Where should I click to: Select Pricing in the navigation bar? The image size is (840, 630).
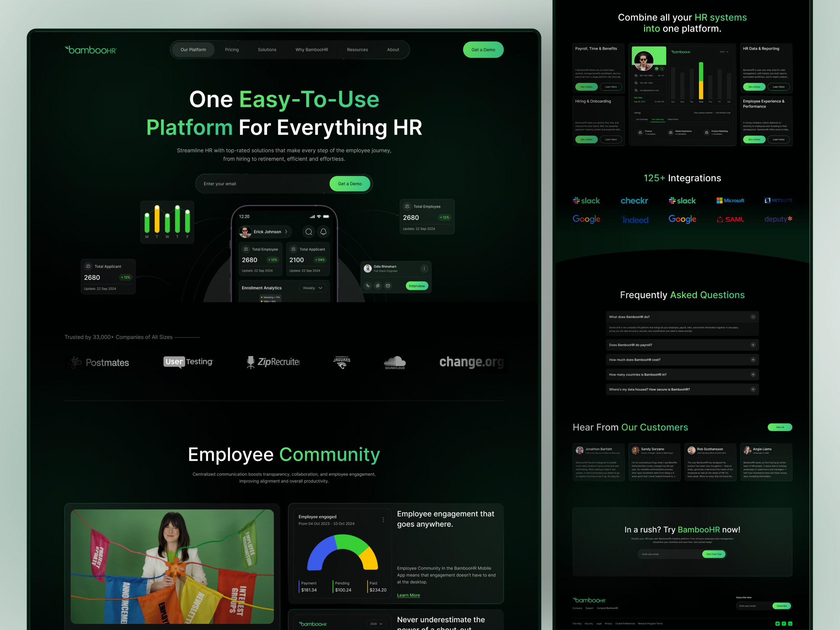tap(232, 49)
